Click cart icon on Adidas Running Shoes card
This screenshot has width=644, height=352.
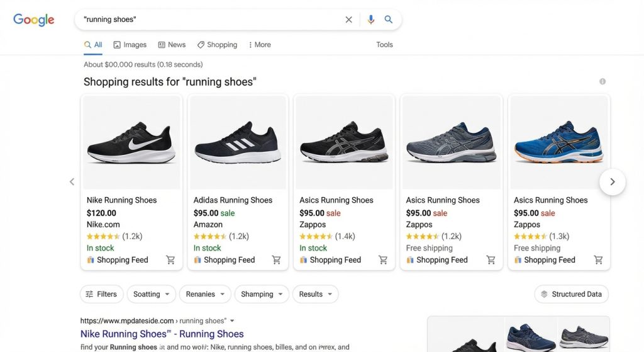coord(277,260)
